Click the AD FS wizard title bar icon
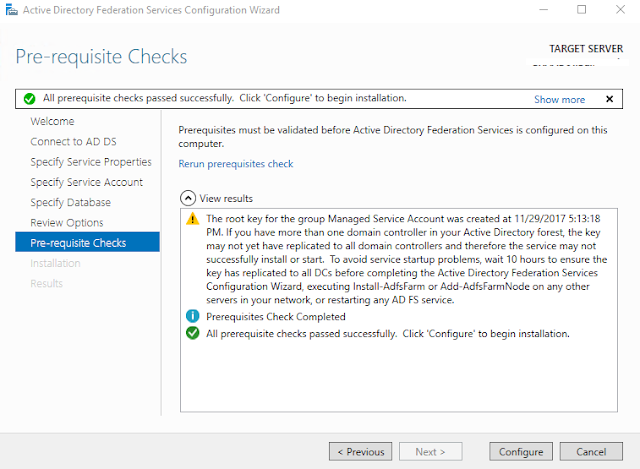The width and height of the screenshot is (640, 469). [x=11, y=9]
